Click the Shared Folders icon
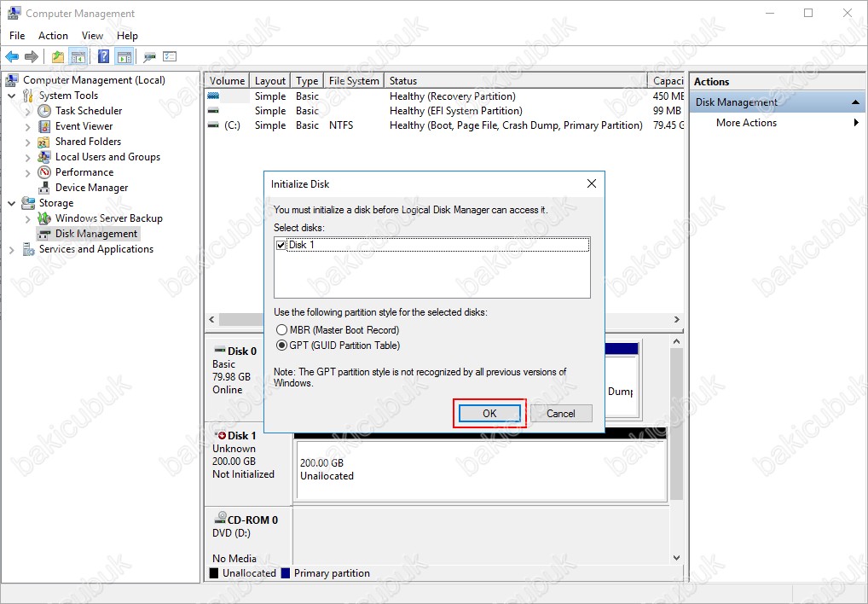868x604 pixels. pyautogui.click(x=44, y=142)
